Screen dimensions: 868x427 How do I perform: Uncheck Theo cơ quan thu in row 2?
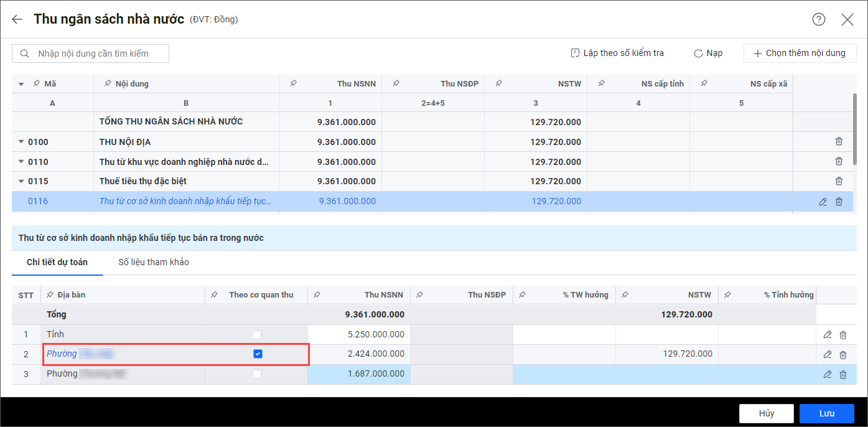coord(258,354)
